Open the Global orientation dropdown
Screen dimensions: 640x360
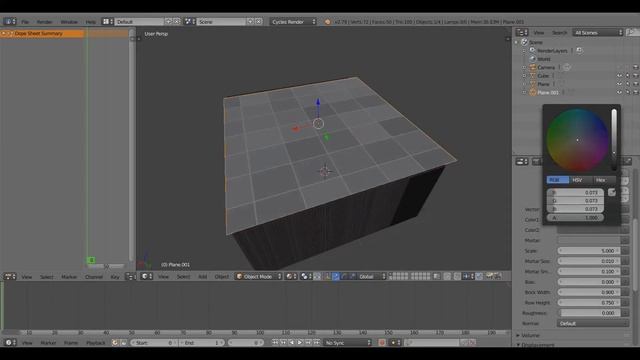pyautogui.click(x=371, y=276)
